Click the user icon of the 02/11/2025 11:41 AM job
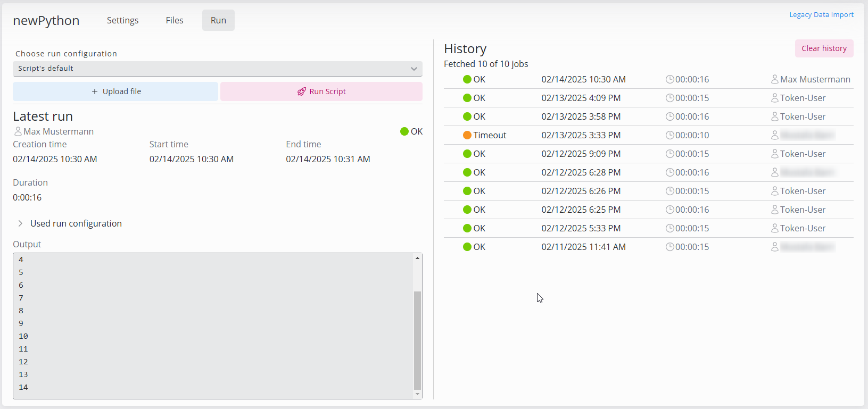Screen dimensions: 868x409 (x=775, y=247)
